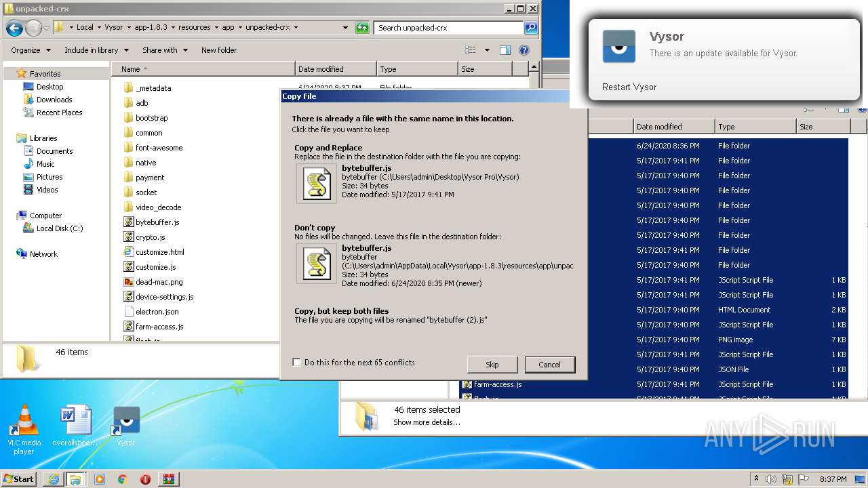
Task: Click Show more details link
Action: [x=427, y=422]
